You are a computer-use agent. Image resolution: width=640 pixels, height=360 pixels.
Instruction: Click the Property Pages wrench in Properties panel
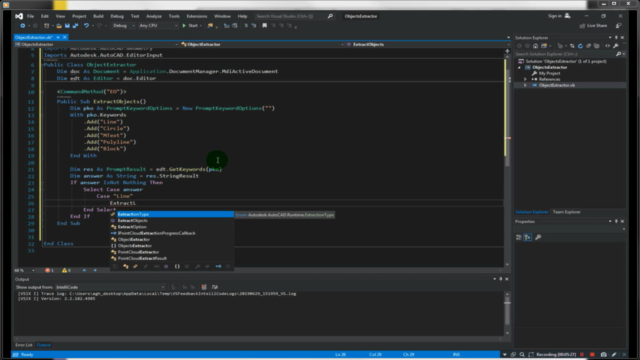(538, 237)
